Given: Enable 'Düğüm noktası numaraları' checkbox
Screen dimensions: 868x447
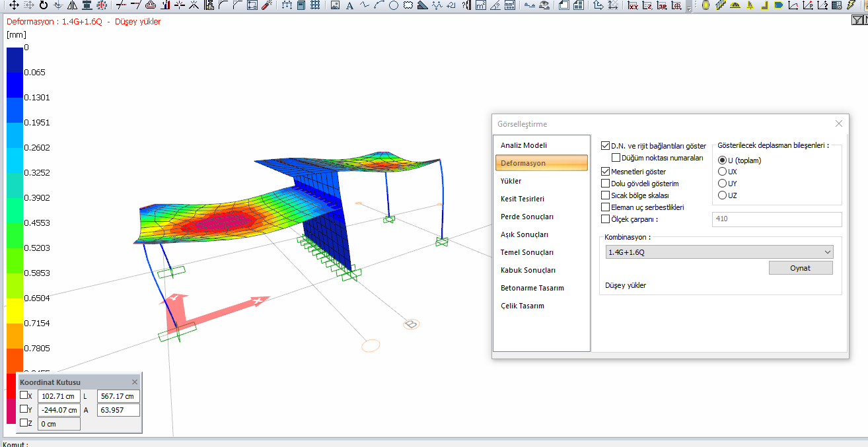Looking at the screenshot, I should (x=616, y=158).
